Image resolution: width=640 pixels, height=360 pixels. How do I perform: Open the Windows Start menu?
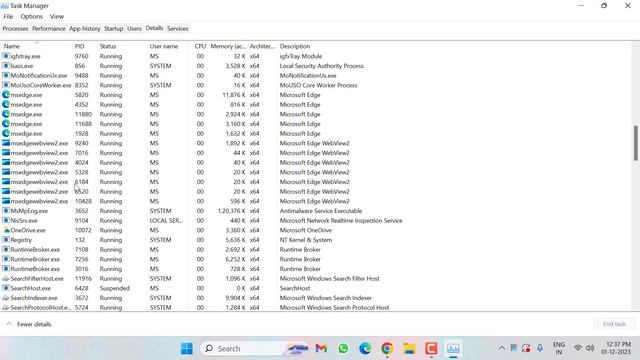pos(187,349)
